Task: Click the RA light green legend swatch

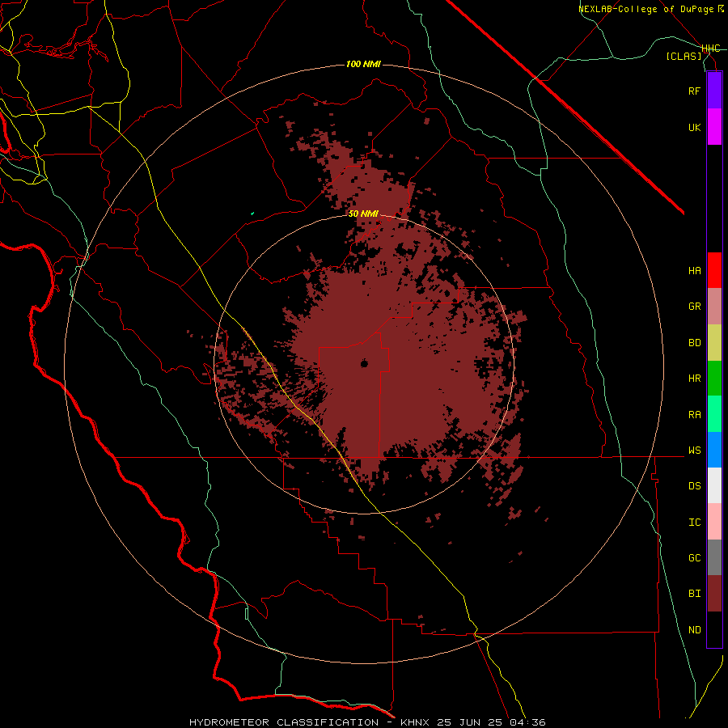Action: tap(714, 414)
